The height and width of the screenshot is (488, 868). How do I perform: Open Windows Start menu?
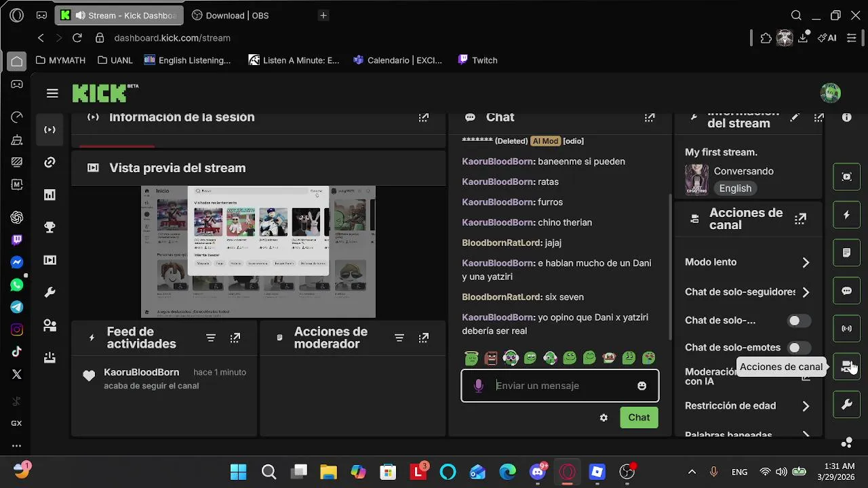pyautogui.click(x=239, y=472)
